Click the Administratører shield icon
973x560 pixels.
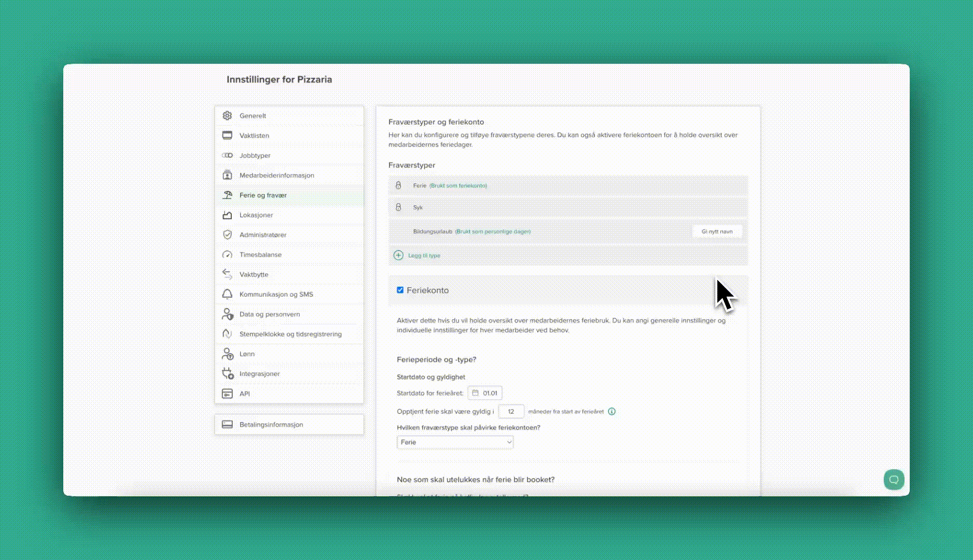[227, 235]
